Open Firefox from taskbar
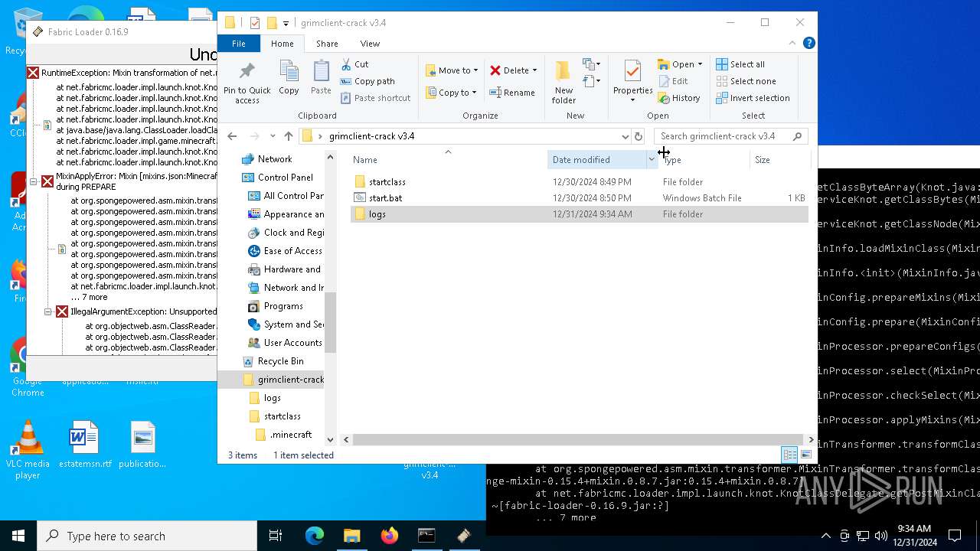Viewport: 980px width, 551px height. pyautogui.click(x=389, y=536)
